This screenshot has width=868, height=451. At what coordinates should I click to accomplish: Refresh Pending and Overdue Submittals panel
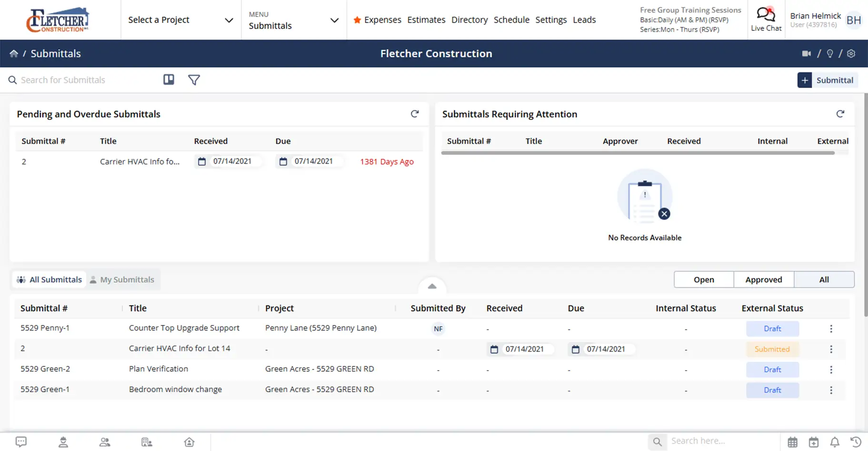(x=415, y=114)
